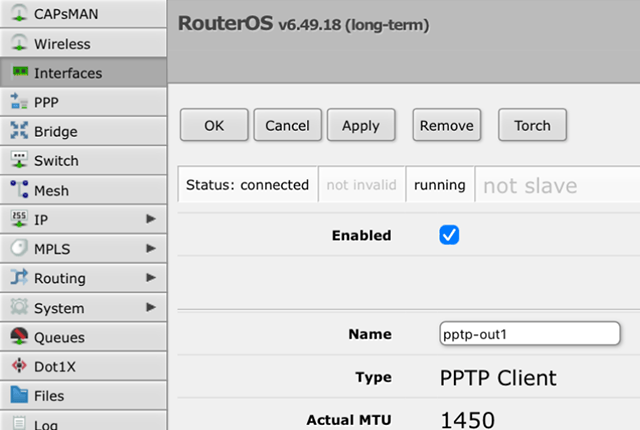This screenshot has height=430, width=640.
Task: Click the 'running' status flag
Action: tap(440, 184)
